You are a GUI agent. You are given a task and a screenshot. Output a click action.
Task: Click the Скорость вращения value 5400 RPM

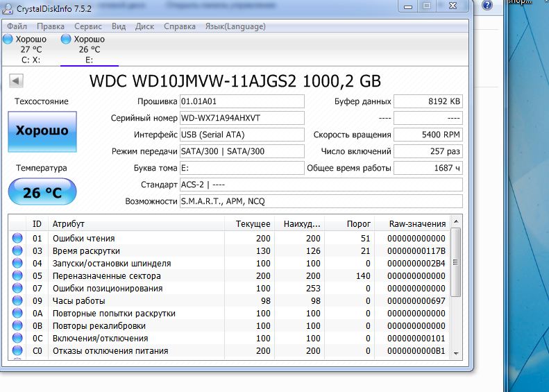click(x=428, y=135)
